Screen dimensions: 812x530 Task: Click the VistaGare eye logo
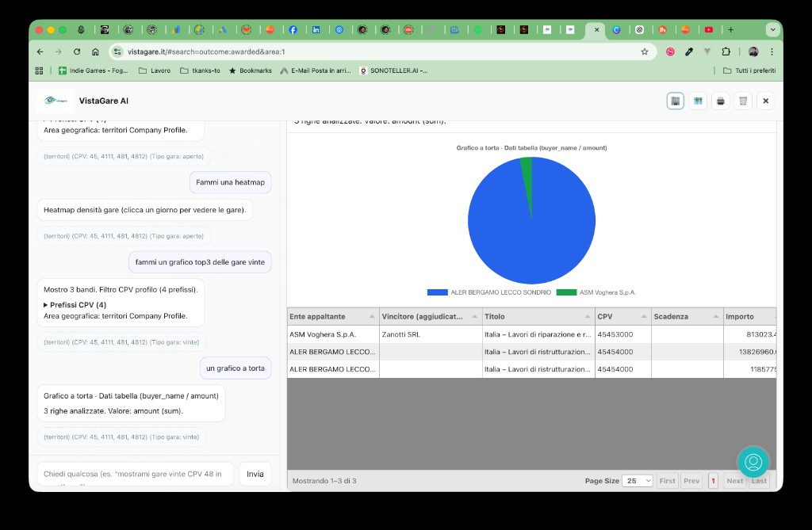[56, 101]
